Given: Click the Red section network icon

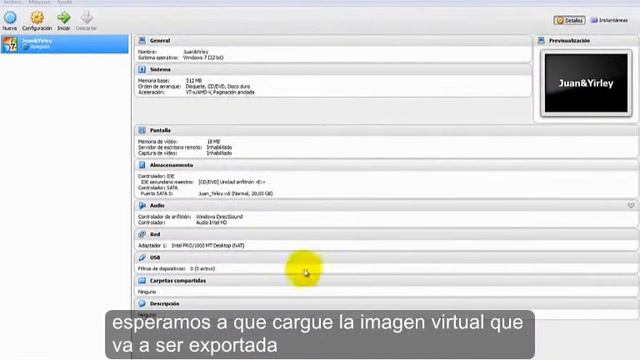Looking at the screenshot, I should click(x=142, y=234).
